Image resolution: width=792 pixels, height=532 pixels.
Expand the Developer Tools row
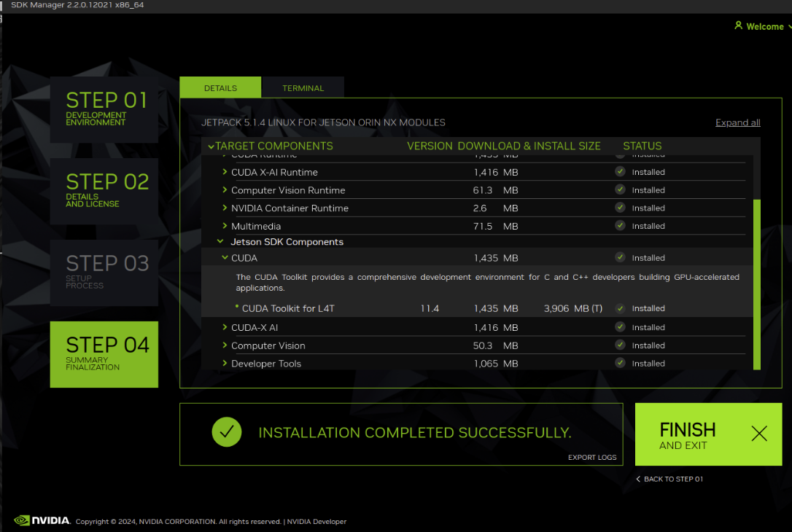(225, 363)
